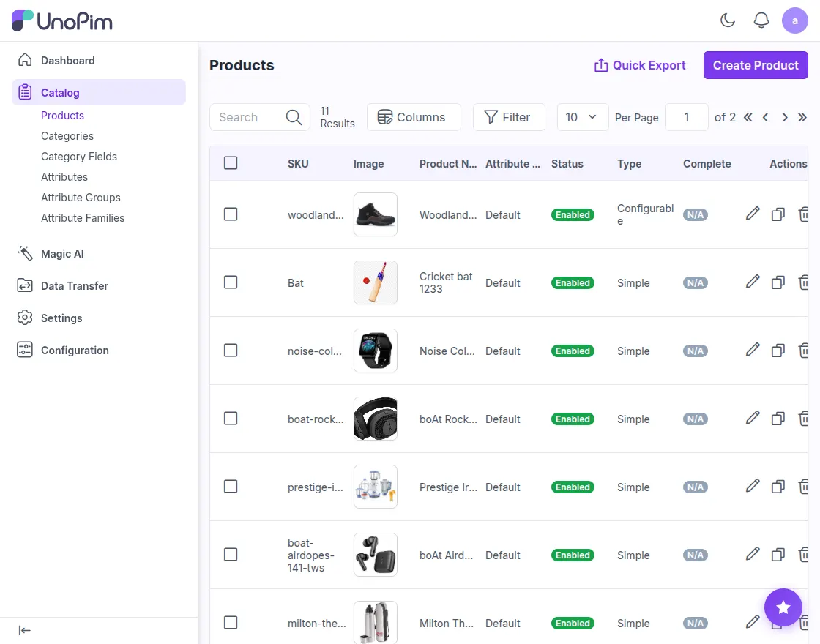
Task: Click the UnoPim logo
Action: click(61, 20)
